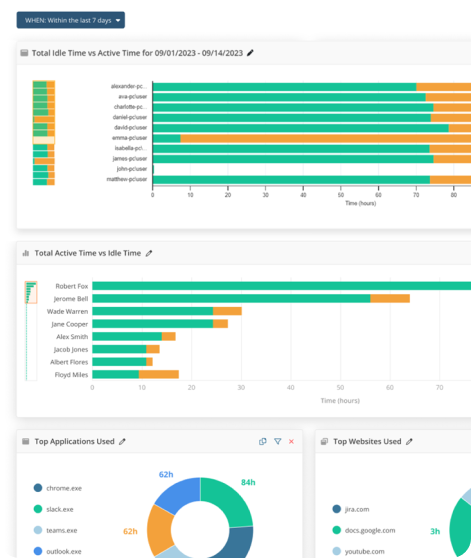Toggle docs.google.com legend entry
The height and width of the screenshot is (558, 471).
364,530
